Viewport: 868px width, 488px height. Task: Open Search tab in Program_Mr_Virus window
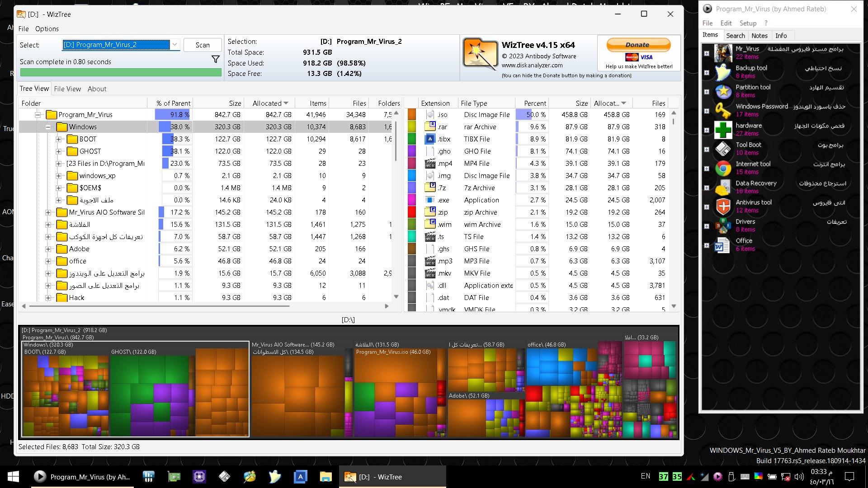(x=736, y=36)
